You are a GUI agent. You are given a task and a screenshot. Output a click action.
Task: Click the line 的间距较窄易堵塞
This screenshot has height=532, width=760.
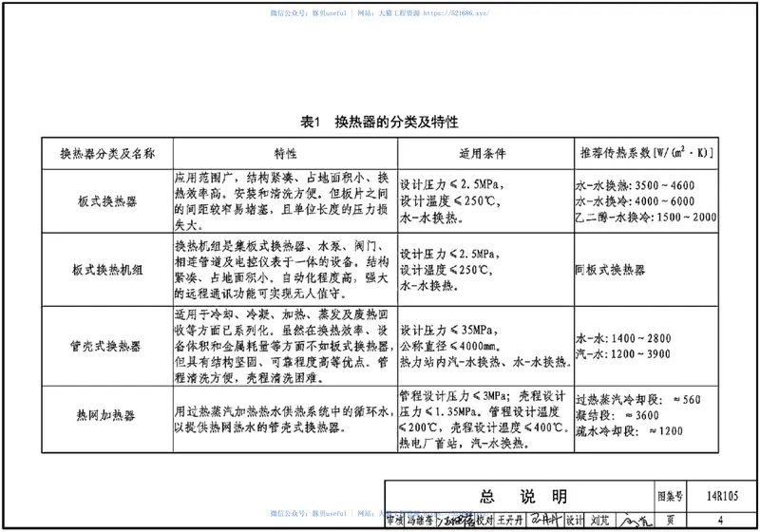tap(225, 209)
